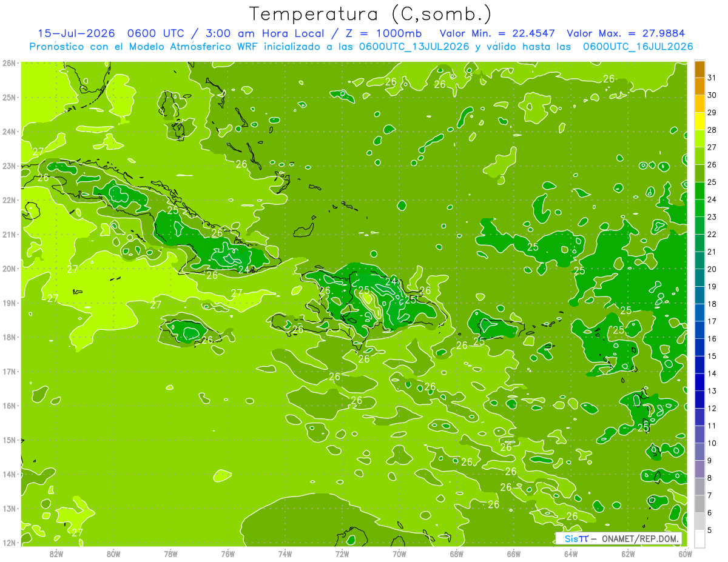Image resolution: width=728 pixels, height=562 pixels.
Task: Click the latitude label "22N"
Action: pos(9,200)
